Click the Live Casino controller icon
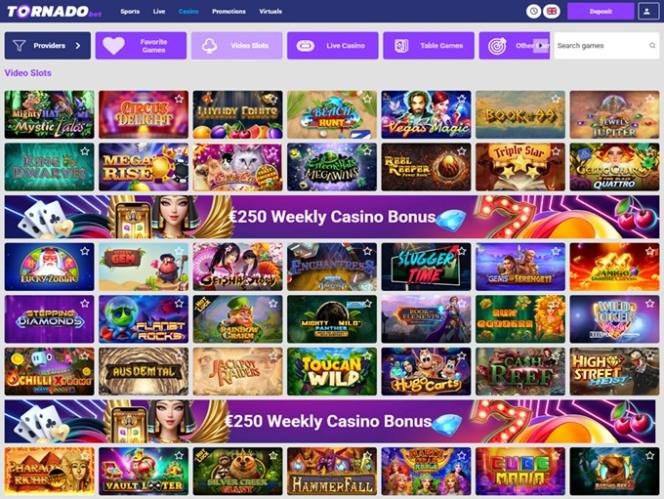664x499 pixels. click(305, 46)
